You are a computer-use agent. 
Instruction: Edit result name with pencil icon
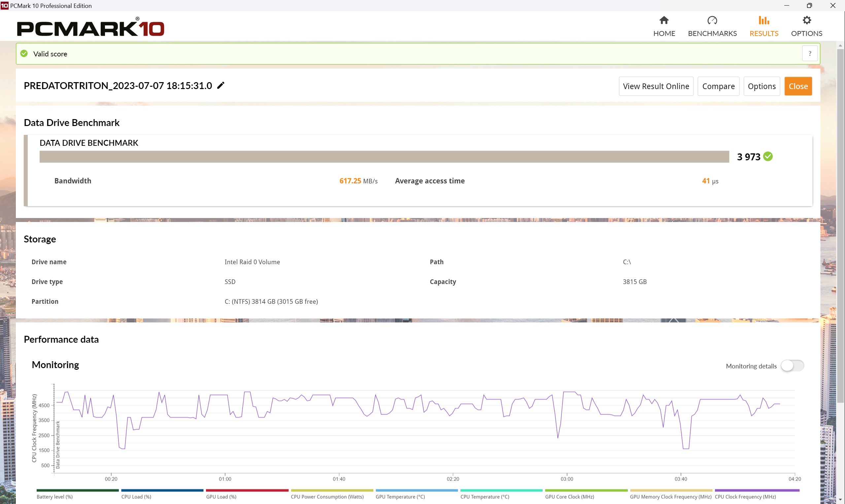221,85
